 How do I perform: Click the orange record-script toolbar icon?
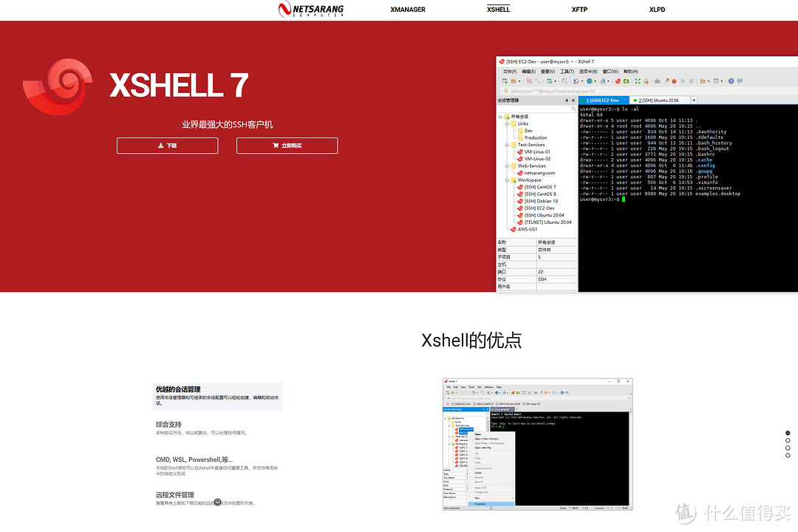click(x=674, y=81)
